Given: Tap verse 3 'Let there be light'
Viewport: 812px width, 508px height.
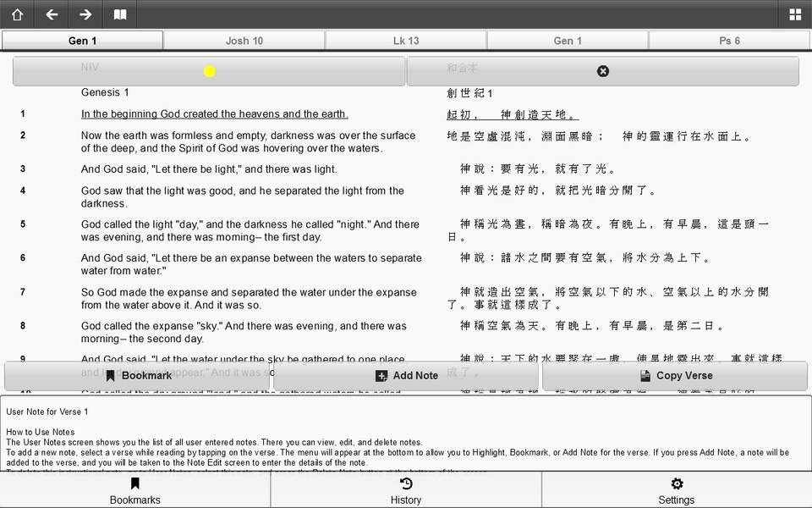Looking at the screenshot, I should (x=209, y=169).
